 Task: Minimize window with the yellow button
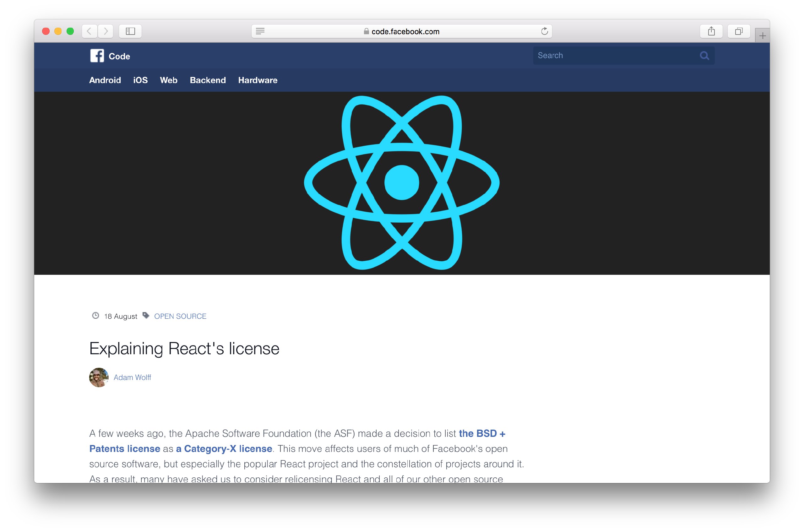58,31
